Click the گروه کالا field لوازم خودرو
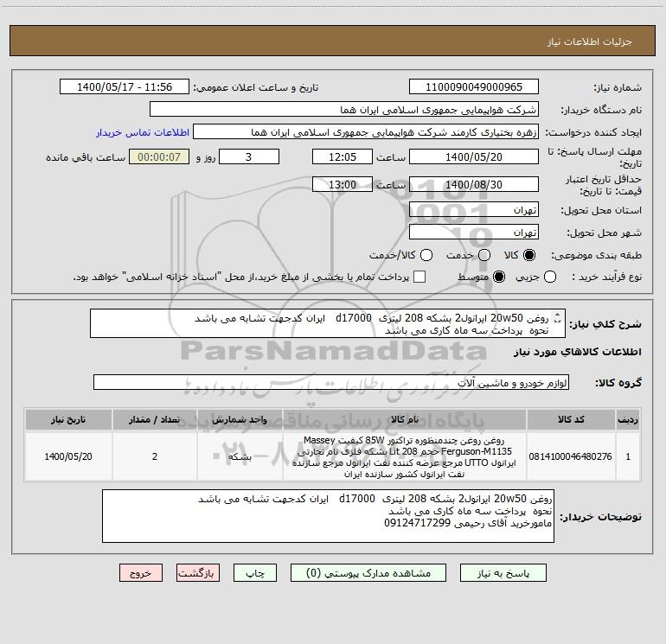 [x=331, y=382]
